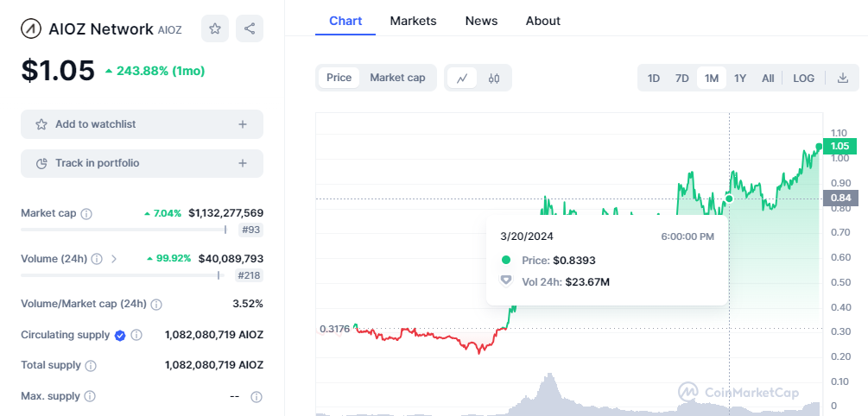The height and width of the screenshot is (416, 868).
Task: Open Market cap info tooltip icon
Action: pos(86,213)
